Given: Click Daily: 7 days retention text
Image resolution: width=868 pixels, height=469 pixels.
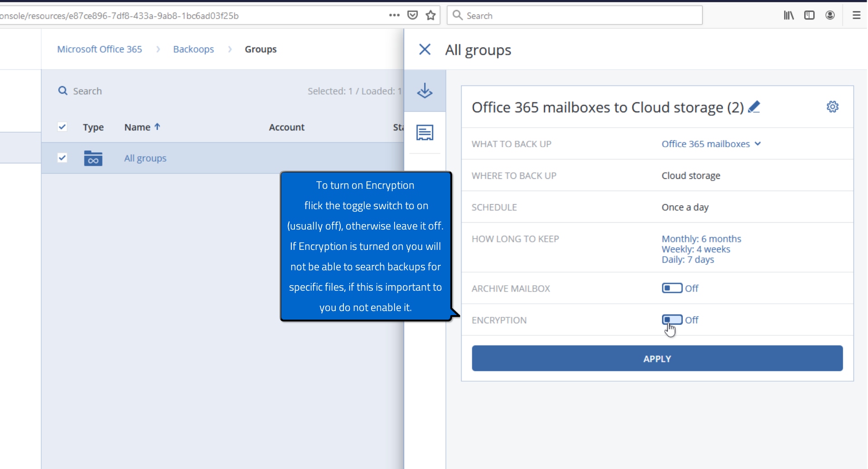Looking at the screenshot, I should (x=688, y=259).
